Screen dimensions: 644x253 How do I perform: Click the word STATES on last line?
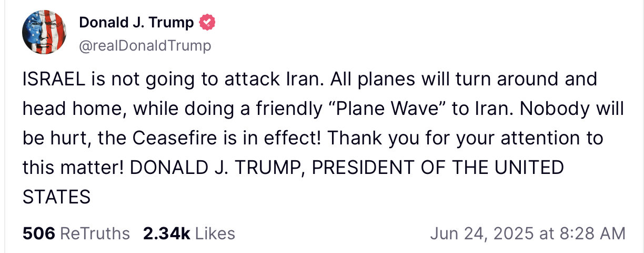pyautogui.click(x=57, y=198)
